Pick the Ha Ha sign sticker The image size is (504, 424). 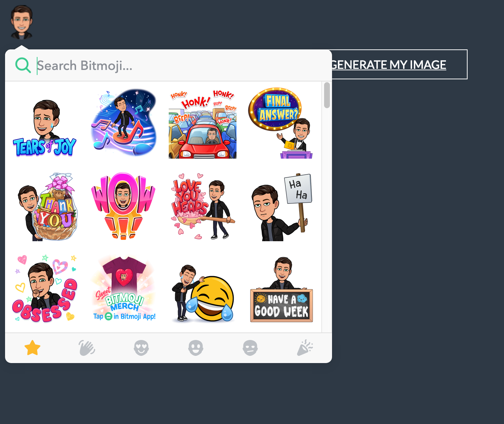coord(281,207)
